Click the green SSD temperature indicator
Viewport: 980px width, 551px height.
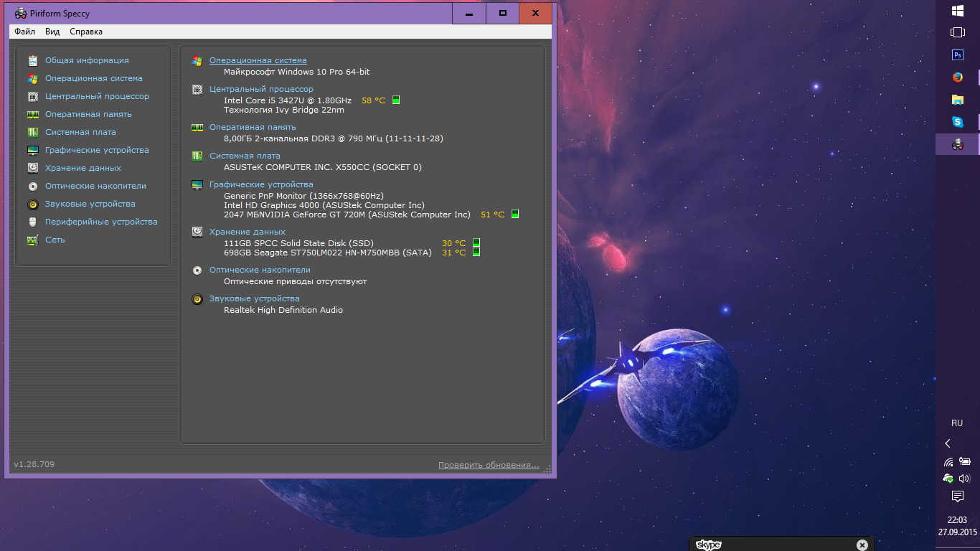[476, 243]
